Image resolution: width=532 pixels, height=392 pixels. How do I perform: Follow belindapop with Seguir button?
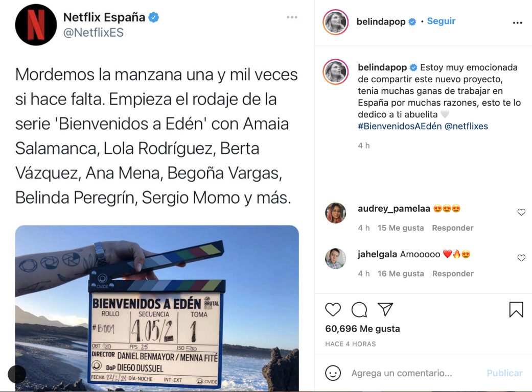441,21
